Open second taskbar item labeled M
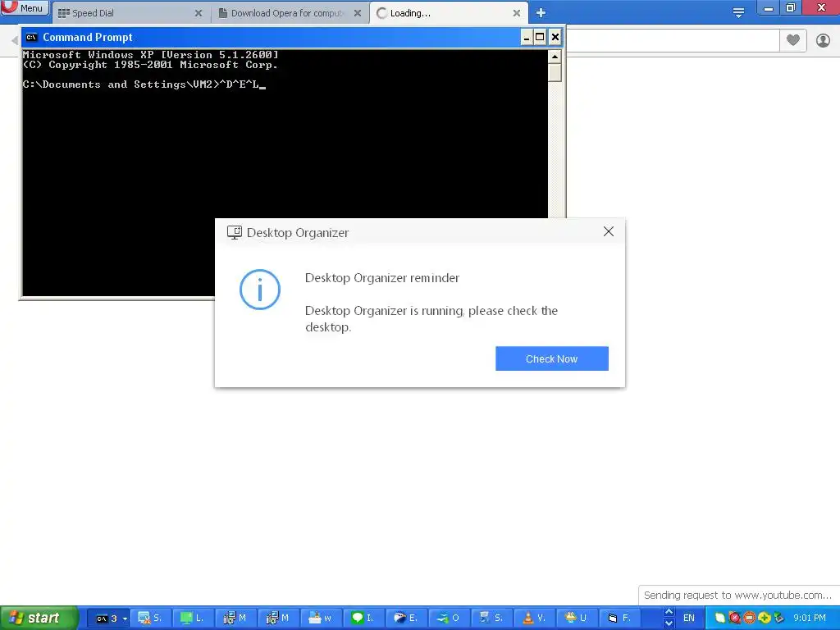The width and height of the screenshot is (840, 630). (277, 619)
